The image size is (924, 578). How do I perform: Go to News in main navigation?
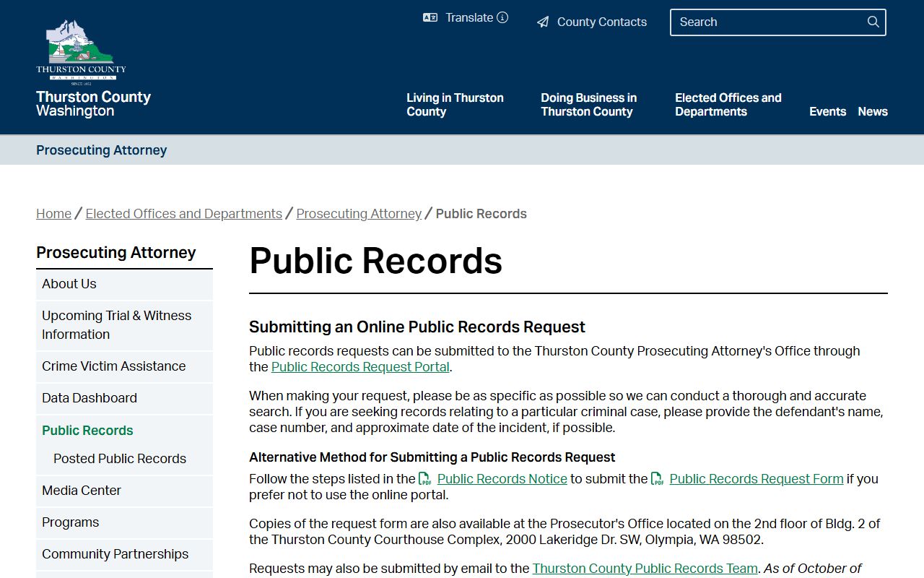coord(873,111)
